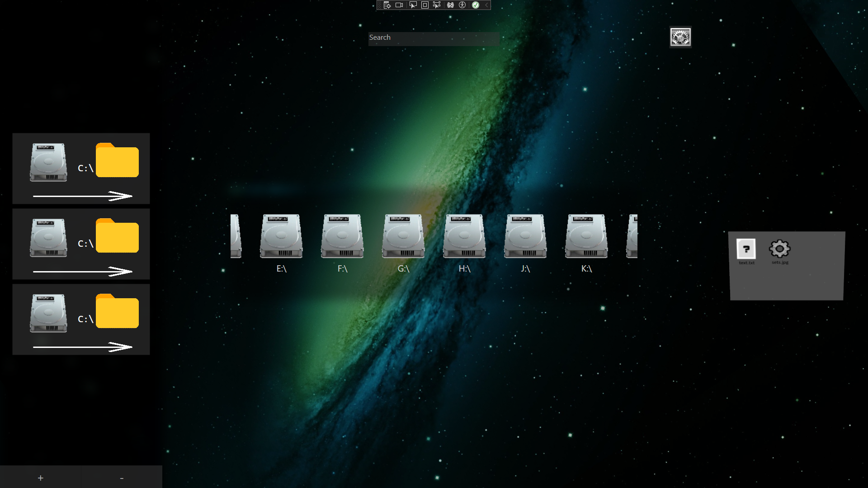
Task: Click the minus button at bottom left
Action: 122,478
